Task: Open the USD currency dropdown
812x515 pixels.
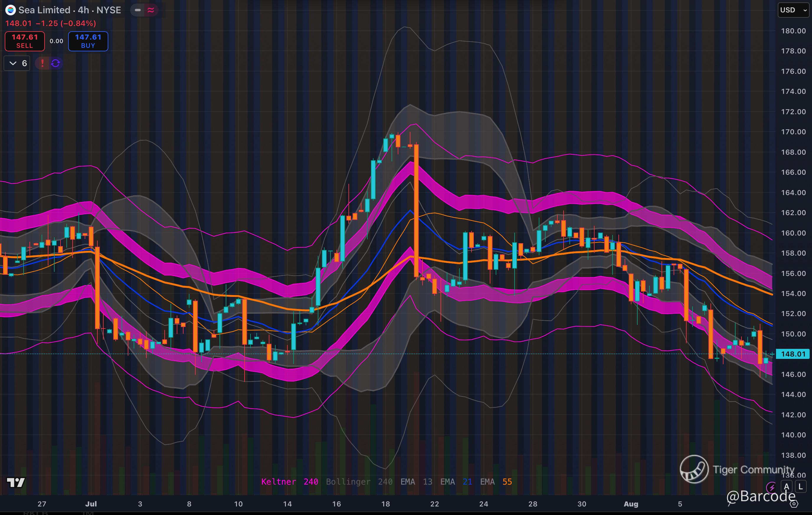Action: tap(793, 10)
